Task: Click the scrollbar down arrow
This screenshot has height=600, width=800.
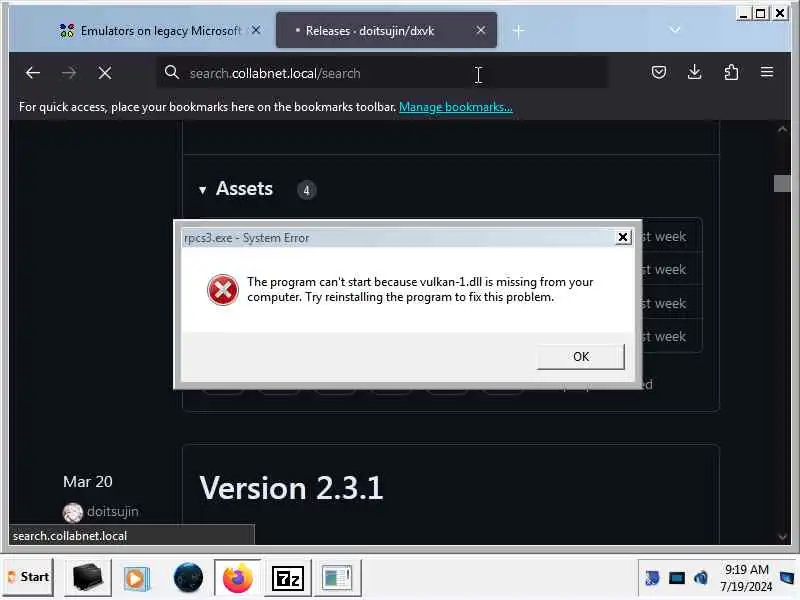Action: [782, 537]
